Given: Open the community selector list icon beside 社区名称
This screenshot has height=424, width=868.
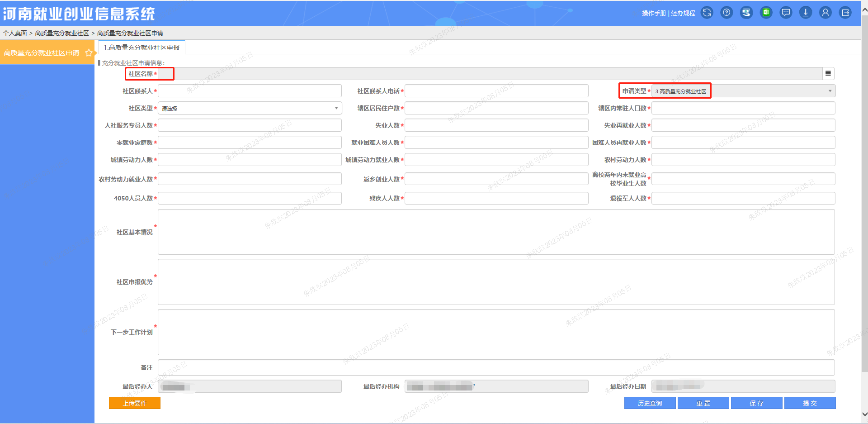Looking at the screenshot, I should (x=828, y=73).
